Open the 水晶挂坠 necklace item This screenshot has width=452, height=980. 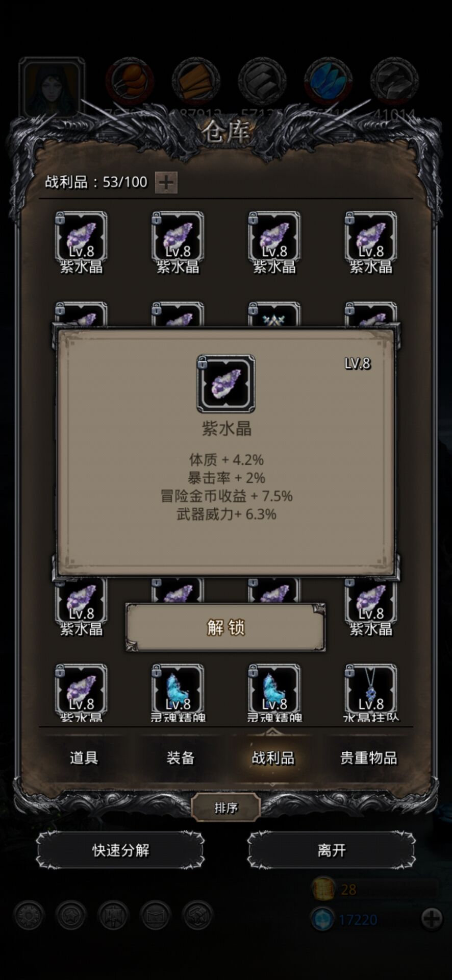(x=371, y=692)
